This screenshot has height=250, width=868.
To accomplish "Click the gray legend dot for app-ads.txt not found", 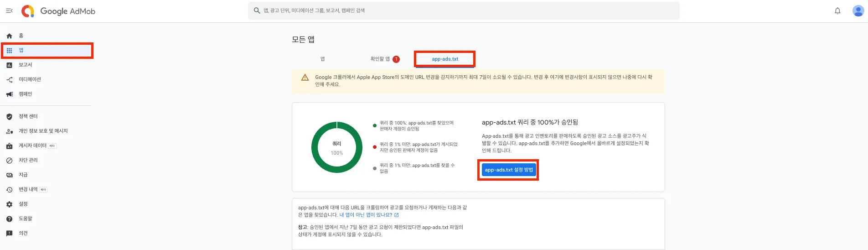I will 375,168.
